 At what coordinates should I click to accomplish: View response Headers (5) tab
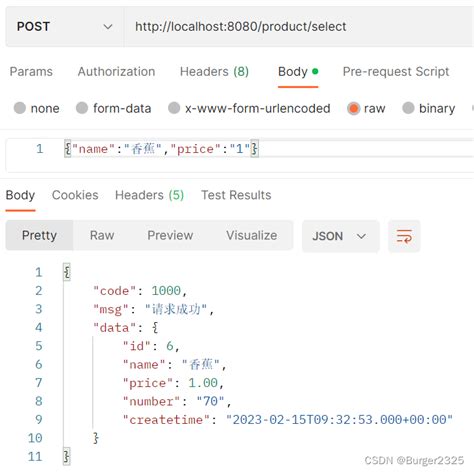pos(149,195)
